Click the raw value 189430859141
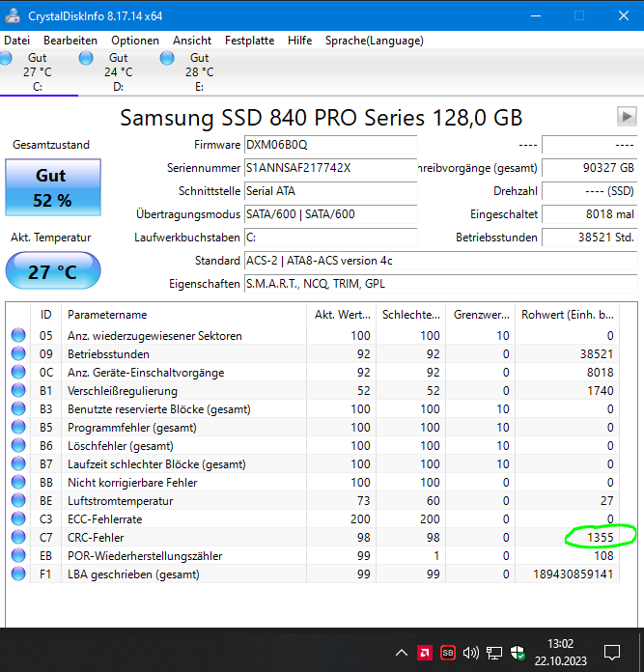 pos(574,574)
